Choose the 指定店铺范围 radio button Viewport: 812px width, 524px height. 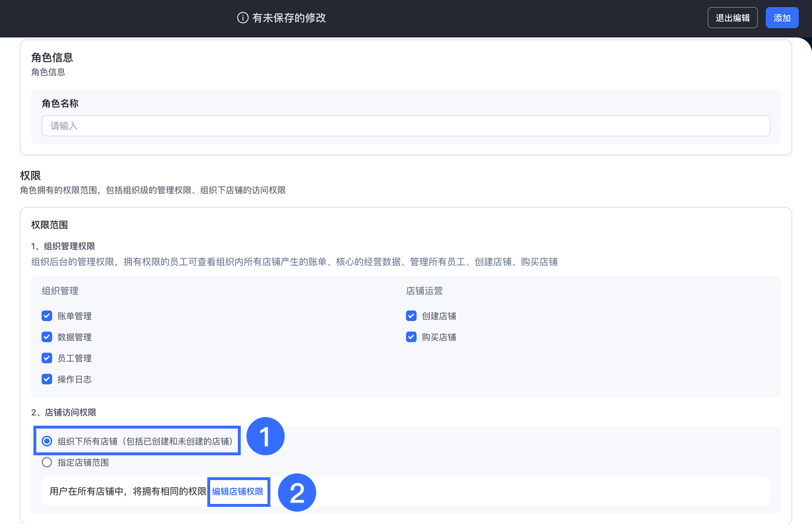coord(47,462)
